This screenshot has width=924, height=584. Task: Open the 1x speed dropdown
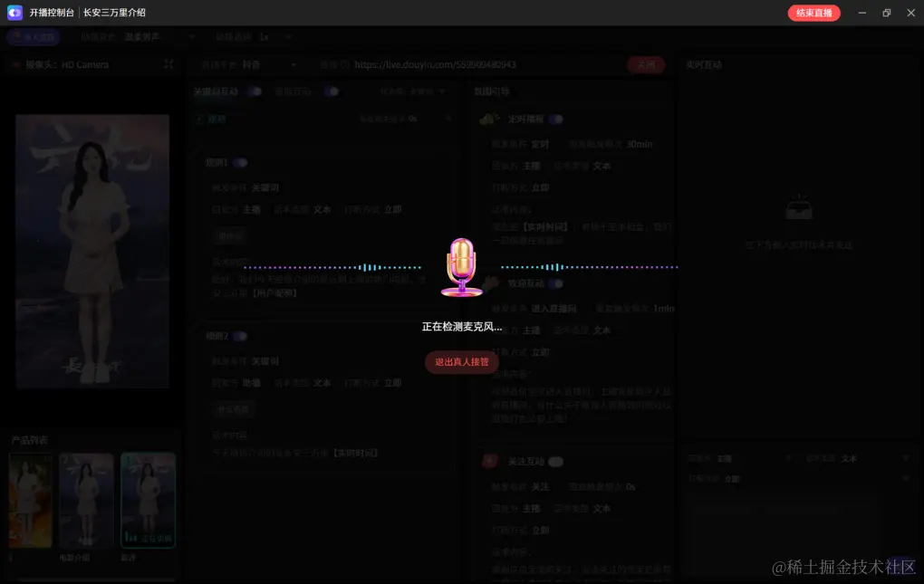275,36
